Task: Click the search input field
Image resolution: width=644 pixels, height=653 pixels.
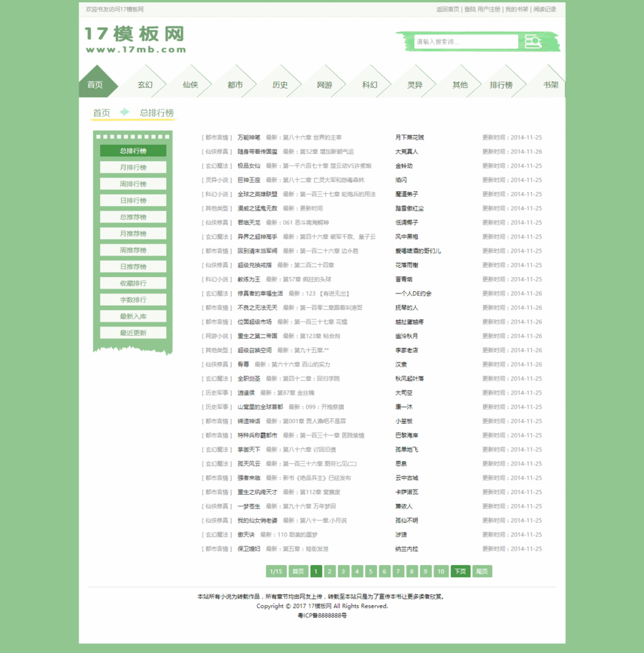Action: point(465,42)
